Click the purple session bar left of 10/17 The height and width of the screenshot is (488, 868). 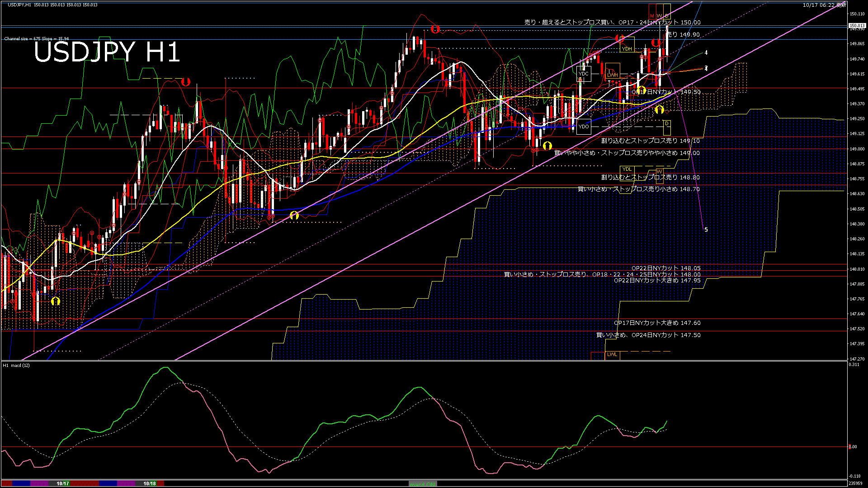click(x=39, y=483)
